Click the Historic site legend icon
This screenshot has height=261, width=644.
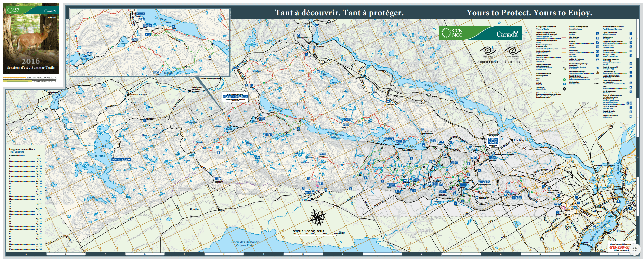pyautogui.click(x=597, y=38)
